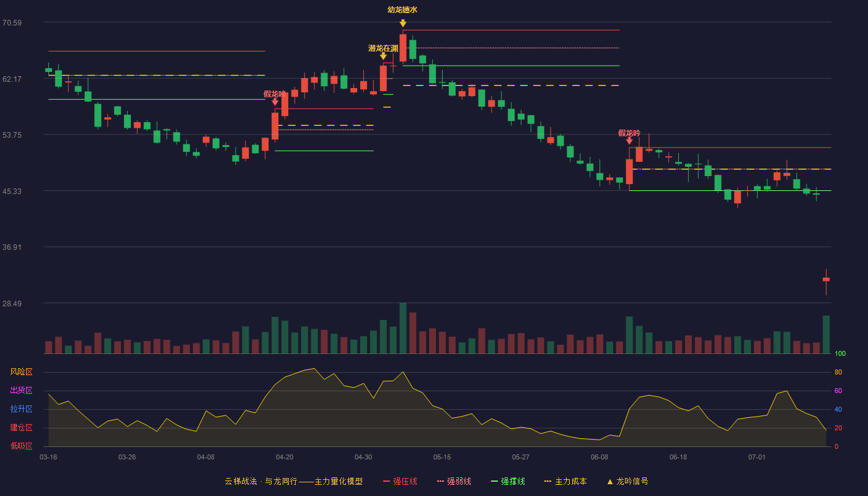Click the 62.17 price axis label
Screen dimensions: 868x496
coord(12,79)
